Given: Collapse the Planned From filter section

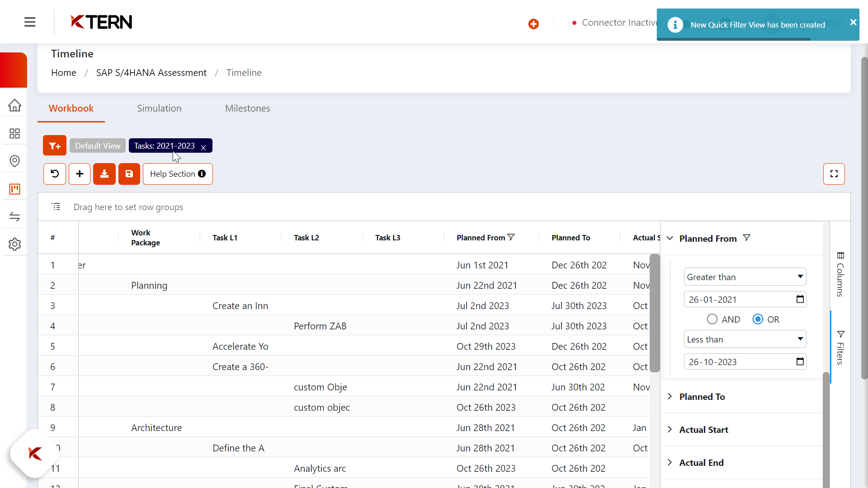Looking at the screenshot, I should point(670,238).
